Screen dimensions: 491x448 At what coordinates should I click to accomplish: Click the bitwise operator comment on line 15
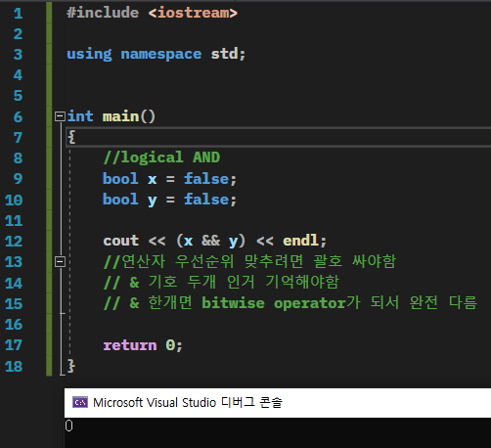(290, 303)
